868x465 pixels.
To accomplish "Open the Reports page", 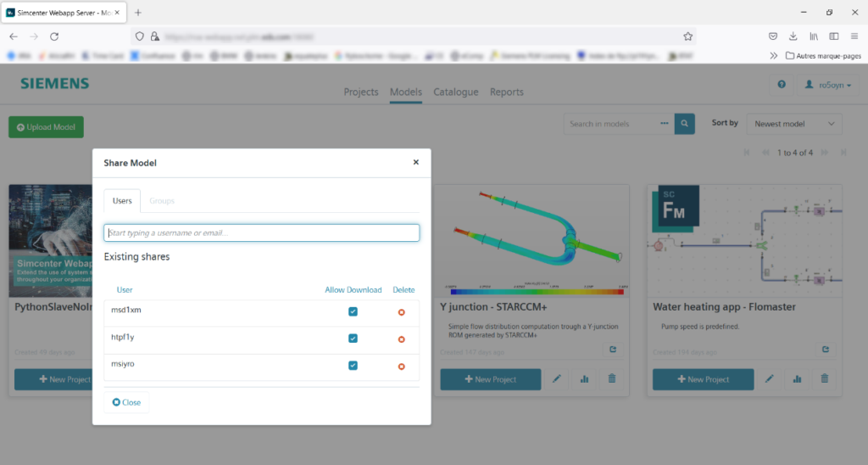I will pos(507,92).
